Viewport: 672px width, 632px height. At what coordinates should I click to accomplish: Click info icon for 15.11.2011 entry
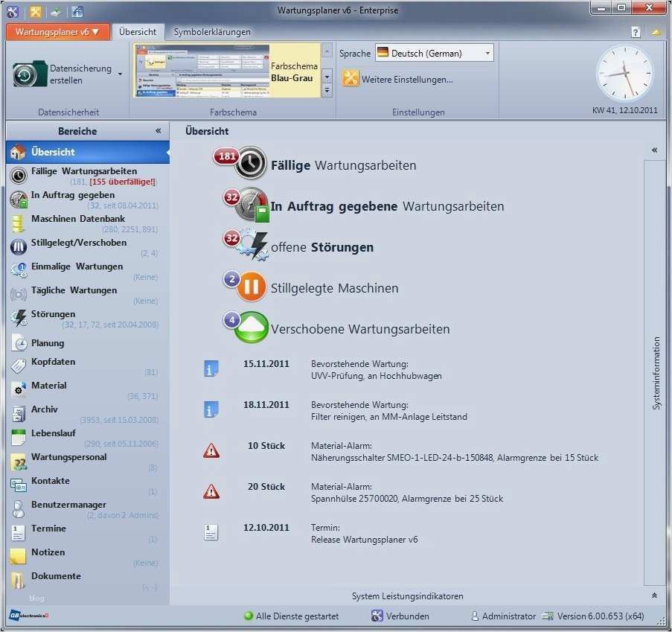point(211,368)
